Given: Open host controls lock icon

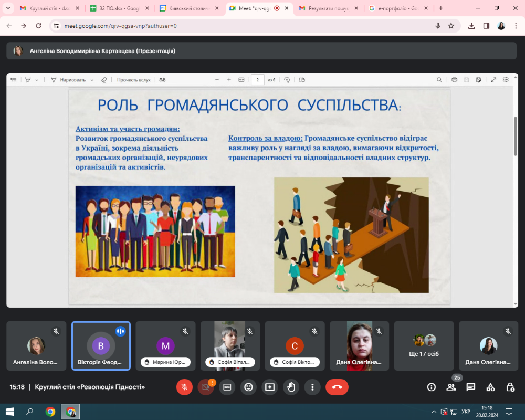Looking at the screenshot, I should click(510, 387).
